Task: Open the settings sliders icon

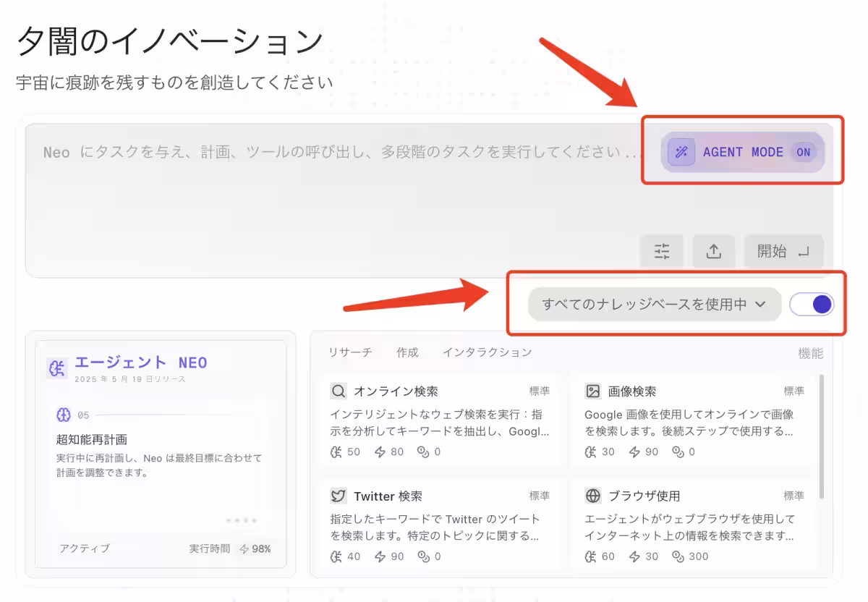Action: [x=662, y=251]
